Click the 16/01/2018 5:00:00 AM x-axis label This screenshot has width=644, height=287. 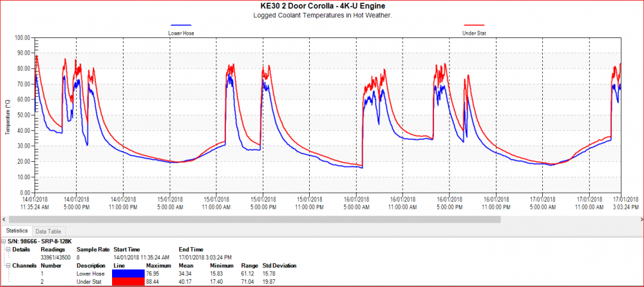[356, 204]
